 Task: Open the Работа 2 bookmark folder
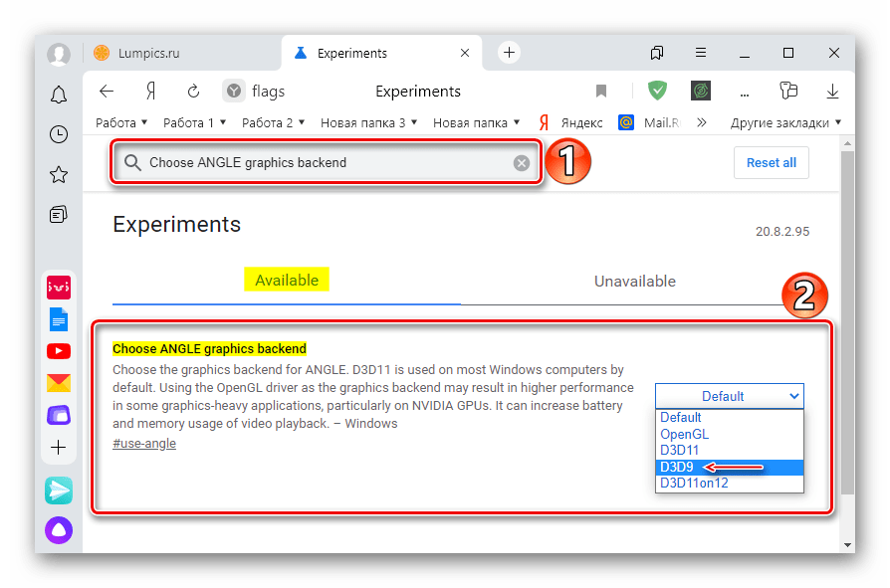coord(273,123)
